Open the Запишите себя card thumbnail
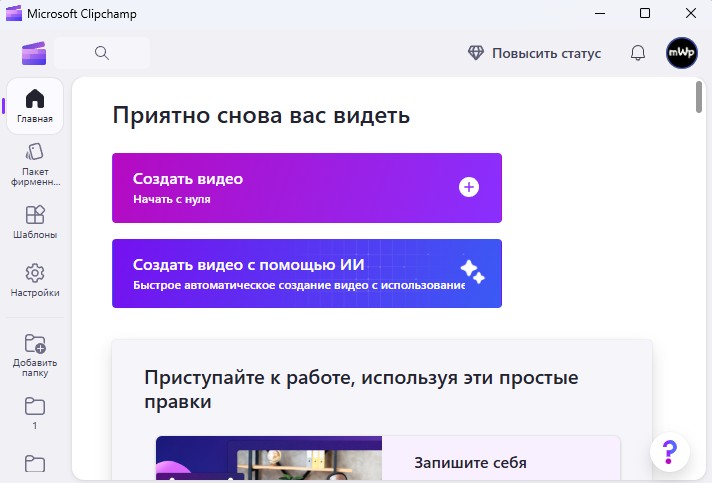Screen dimensions: 712x483 pos(269,458)
